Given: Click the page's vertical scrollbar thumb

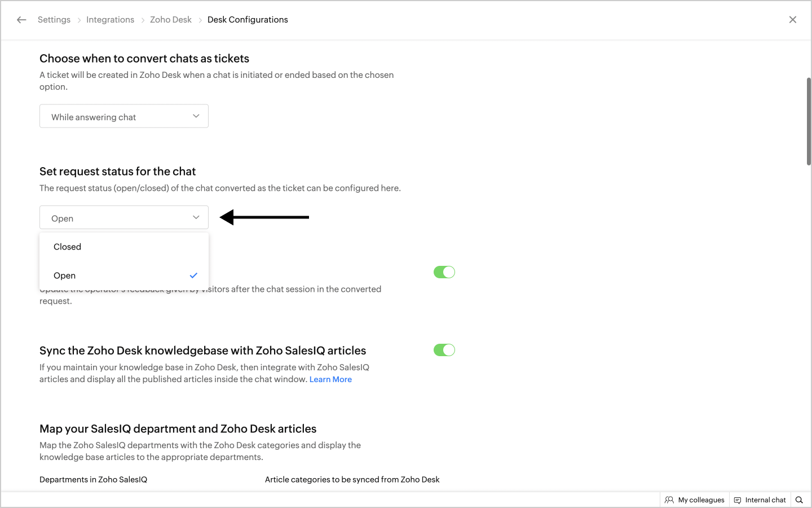Looking at the screenshot, I should (x=809, y=121).
